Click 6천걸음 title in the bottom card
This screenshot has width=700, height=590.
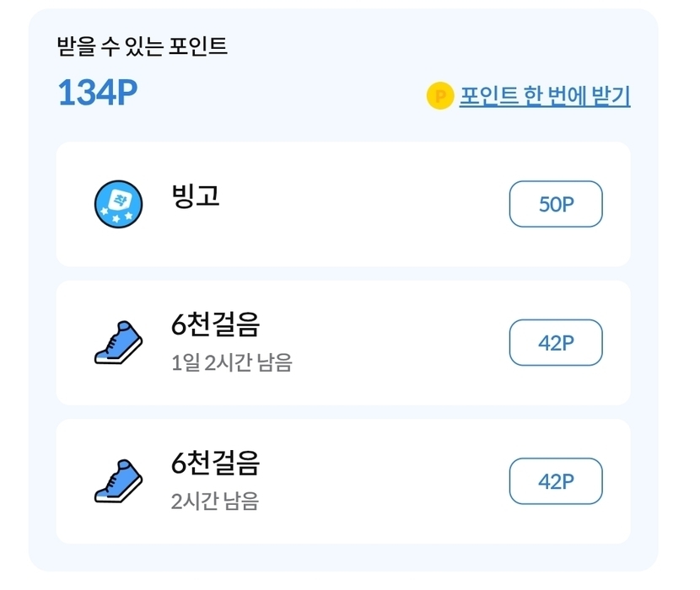point(215,463)
